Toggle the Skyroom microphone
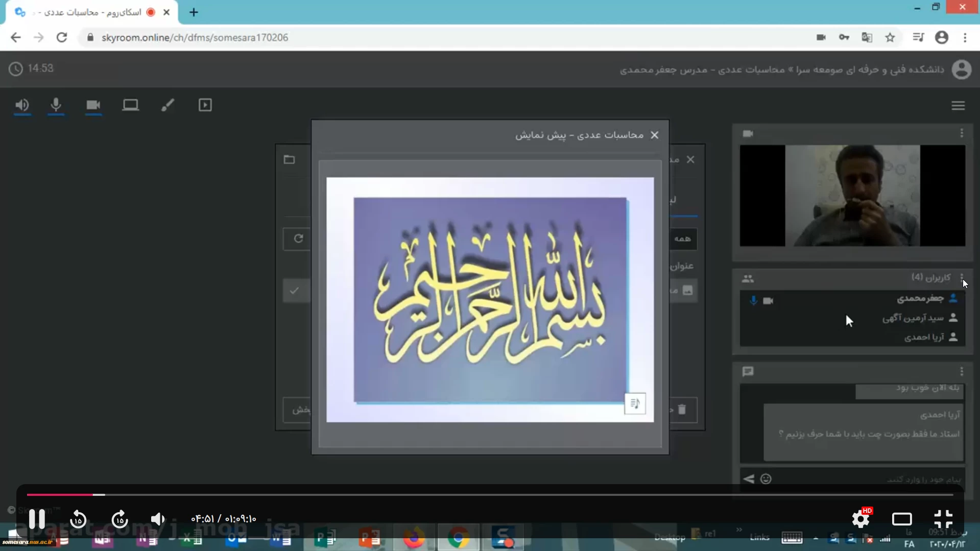980x551 pixels. pos(56,105)
